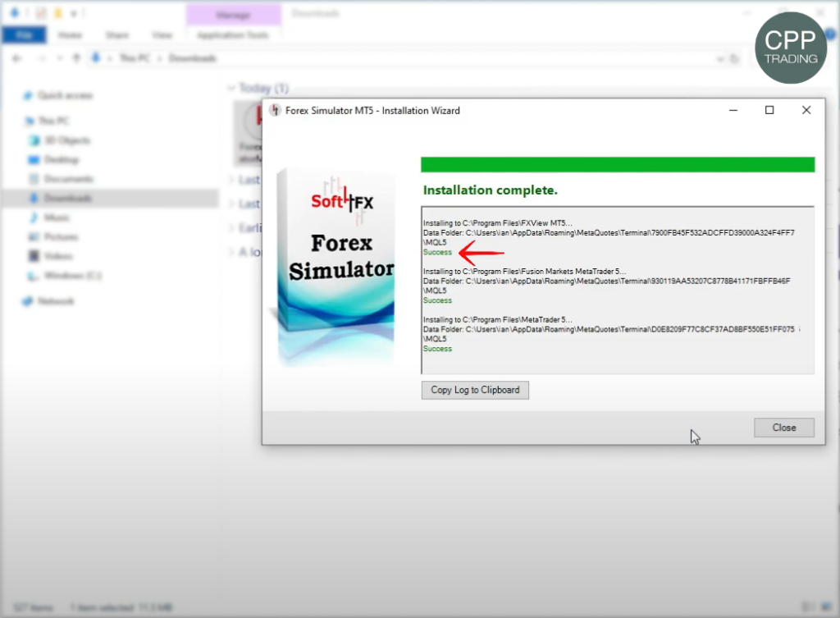The height and width of the screenshot is (618, 840).
Task: Click the Explorer forward arrow
Action: (x=41, y=58)
